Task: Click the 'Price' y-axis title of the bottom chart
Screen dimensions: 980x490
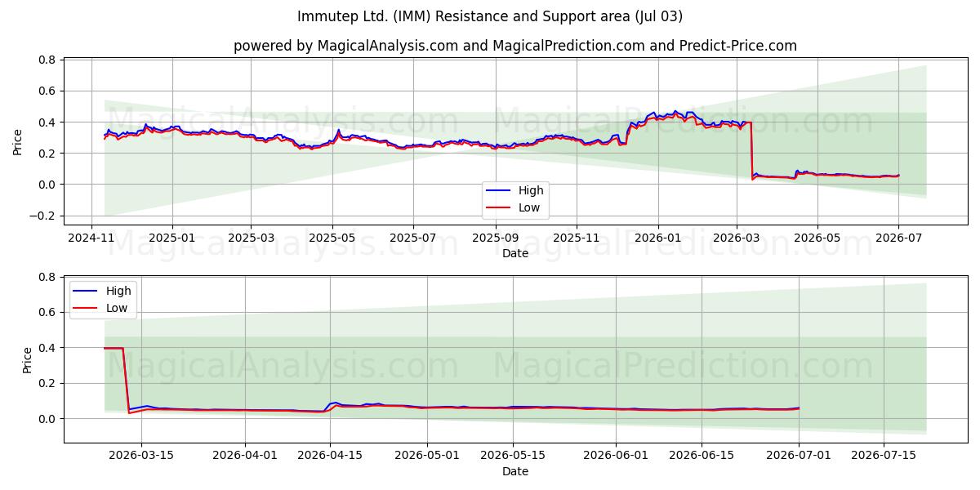Action: [x=28, y=359]
